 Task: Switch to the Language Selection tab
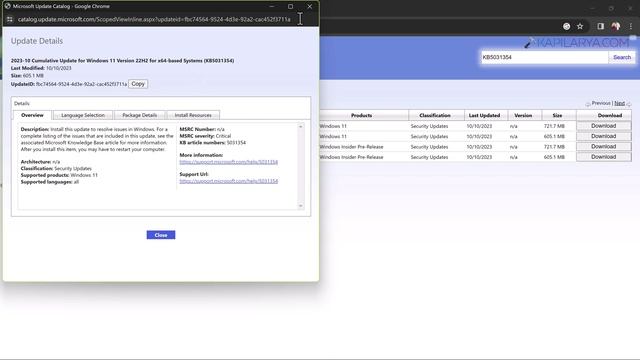83,115
